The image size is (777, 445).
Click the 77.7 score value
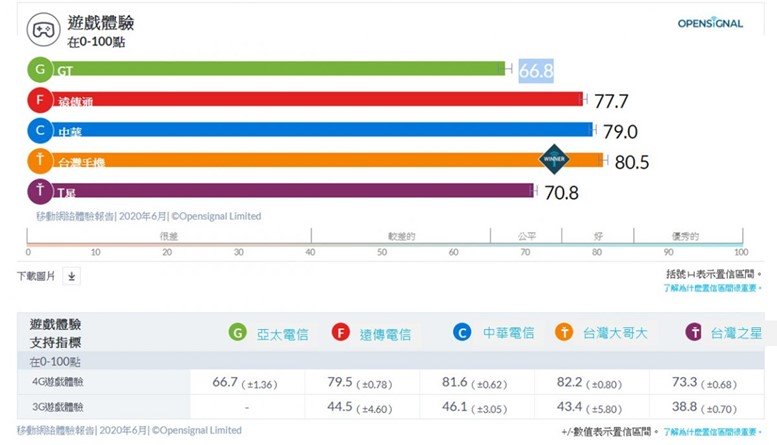coord(611,102)
